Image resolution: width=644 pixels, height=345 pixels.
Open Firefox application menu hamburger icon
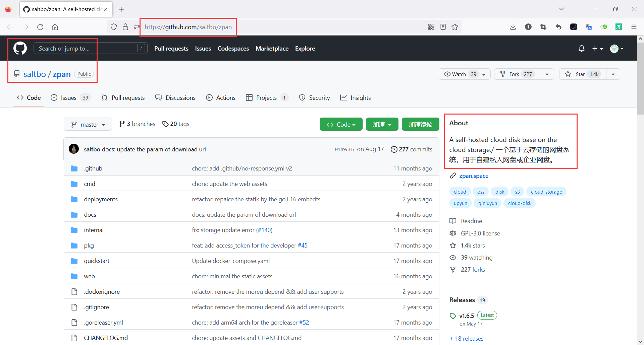pyautogui.click(x=634, y=27)
